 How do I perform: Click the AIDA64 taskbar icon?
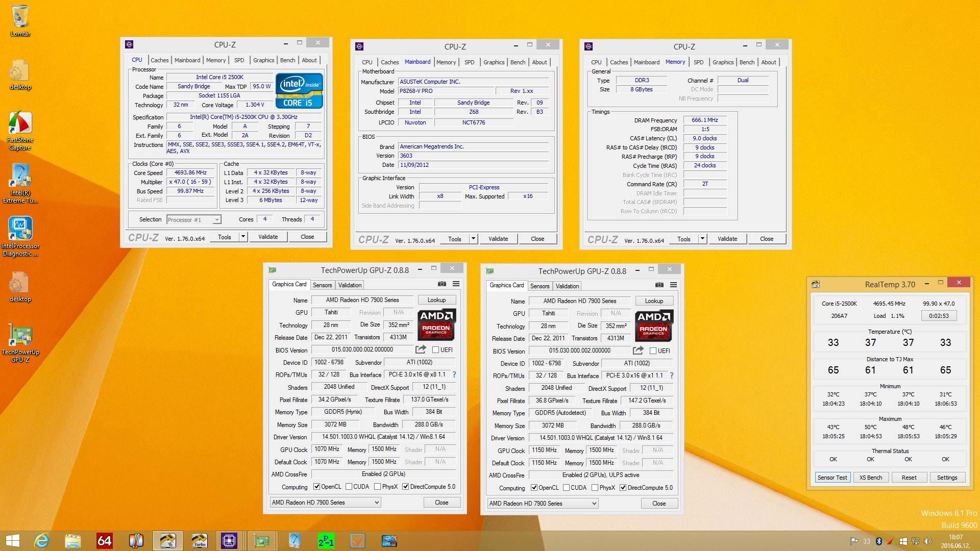pyautogui.click(x=105, y=541)
